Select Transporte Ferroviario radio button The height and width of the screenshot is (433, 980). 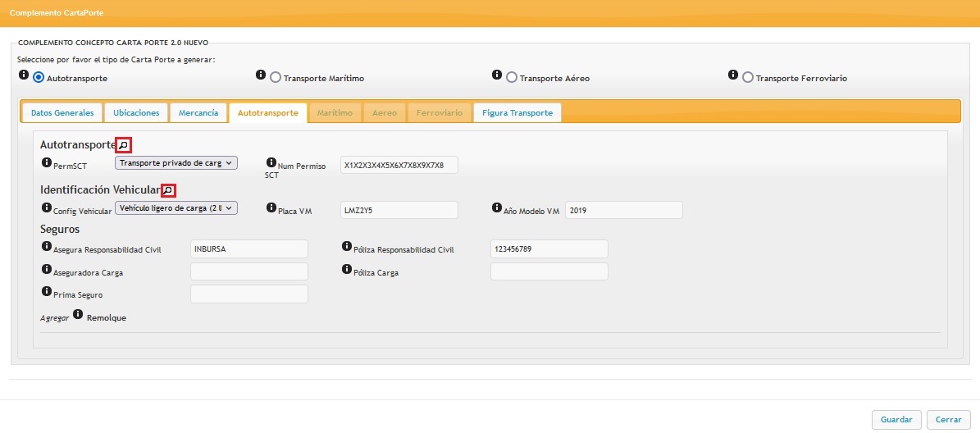tap(747, 78)
